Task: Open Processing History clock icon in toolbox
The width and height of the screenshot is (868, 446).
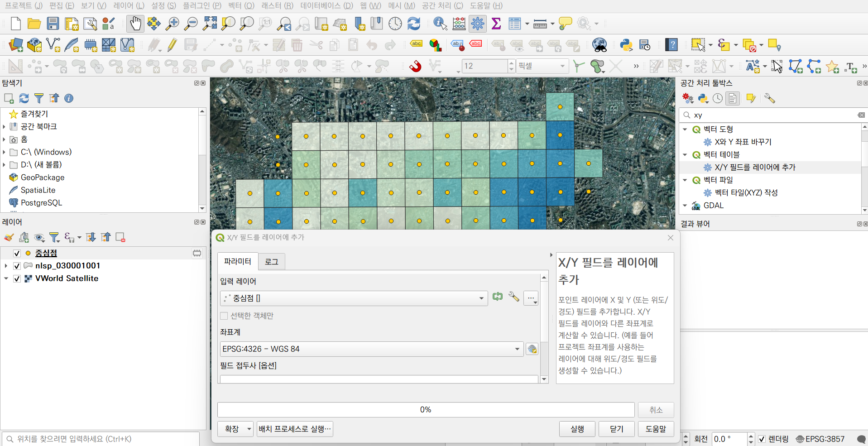Action: click(718, 98)
